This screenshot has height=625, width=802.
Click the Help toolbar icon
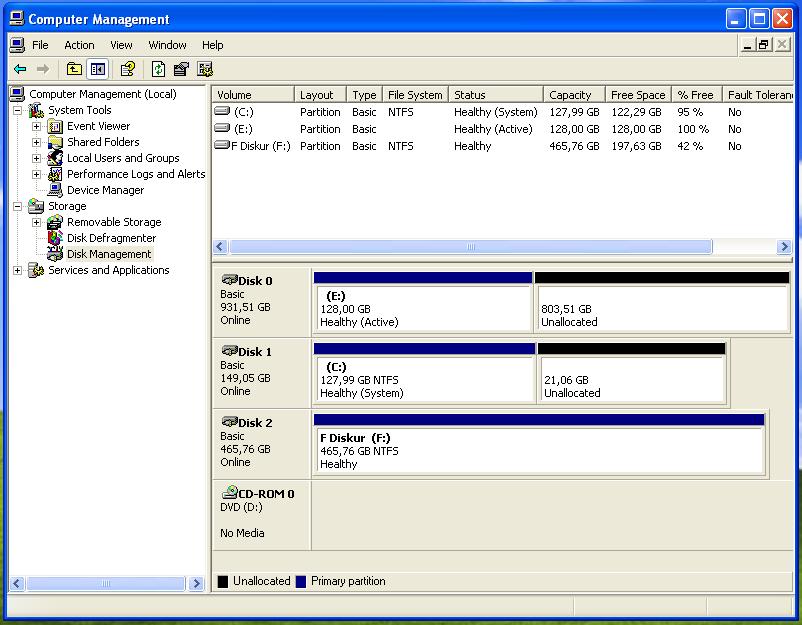pyautogui.click(x=127, y=69)
